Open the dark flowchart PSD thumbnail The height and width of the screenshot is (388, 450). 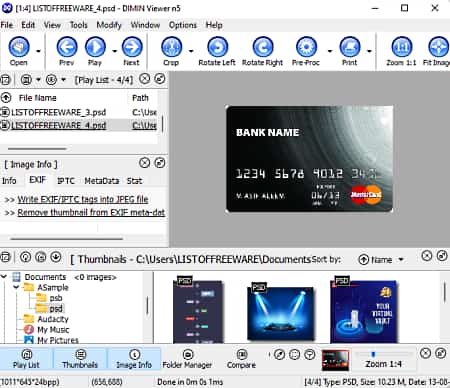[198, 311]
